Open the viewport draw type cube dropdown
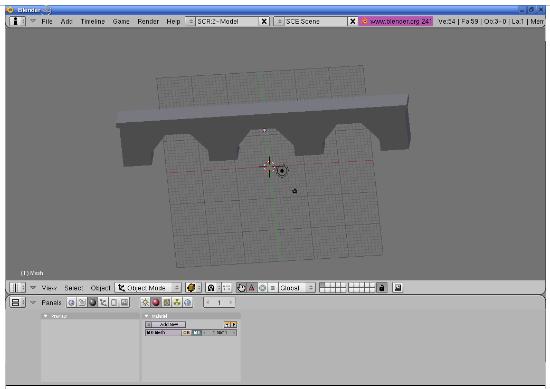 193,288
